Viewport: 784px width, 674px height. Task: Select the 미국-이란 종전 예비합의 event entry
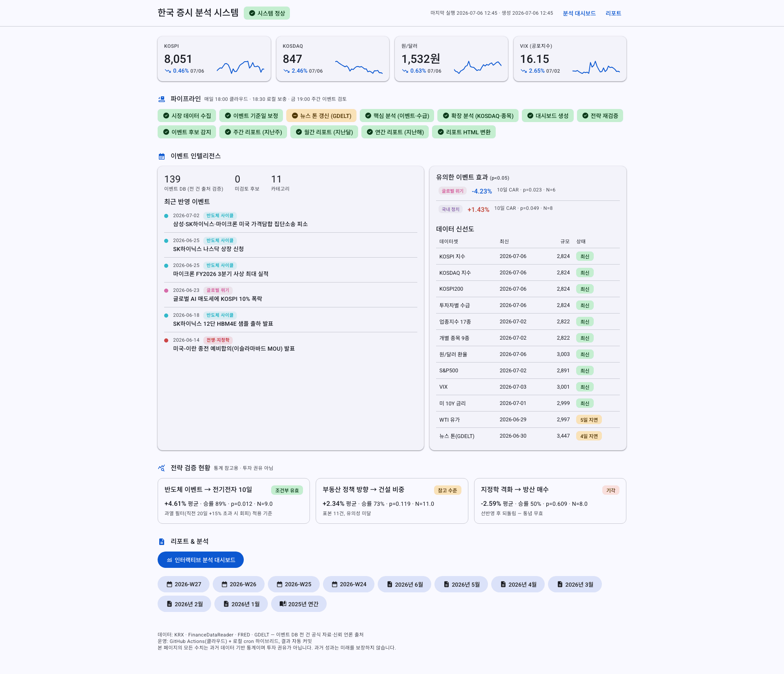point(290,344)
